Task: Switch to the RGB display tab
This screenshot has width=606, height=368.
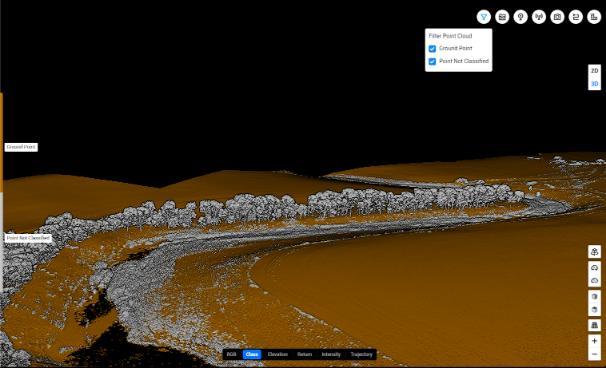Action: click(x=232, y=354)
